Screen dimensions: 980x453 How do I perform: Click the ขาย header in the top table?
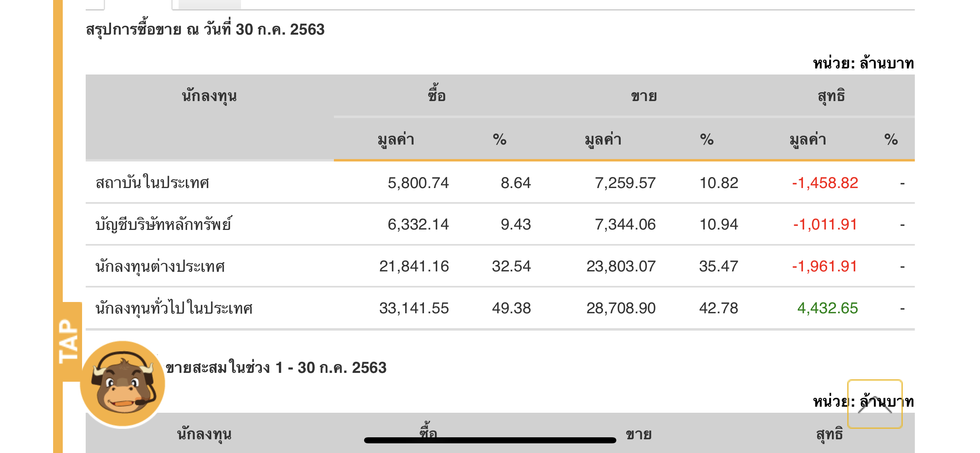644,97
